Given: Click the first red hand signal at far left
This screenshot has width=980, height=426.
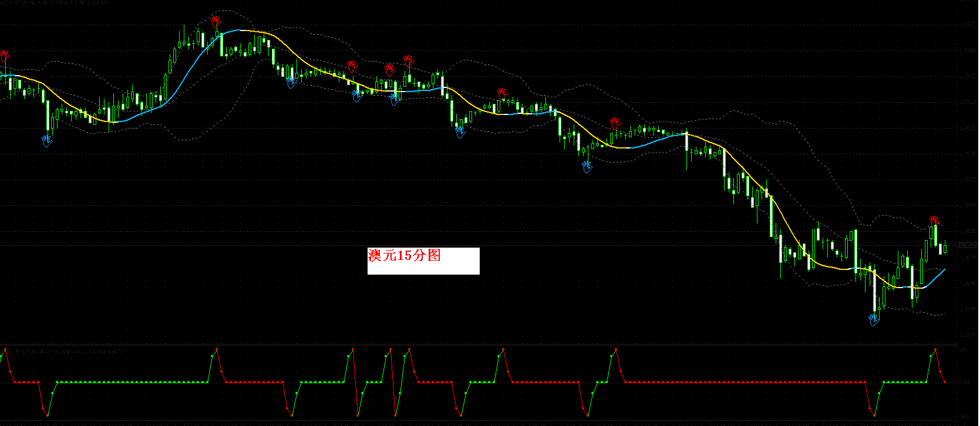Looking at the screenshot, I should (5, 56).
